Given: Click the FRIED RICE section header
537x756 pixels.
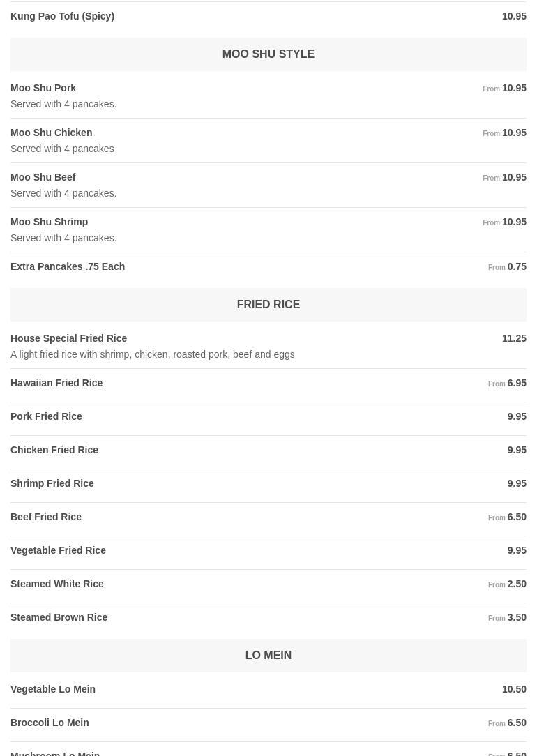Looking at the screenshot, I should tap(268, 305).
